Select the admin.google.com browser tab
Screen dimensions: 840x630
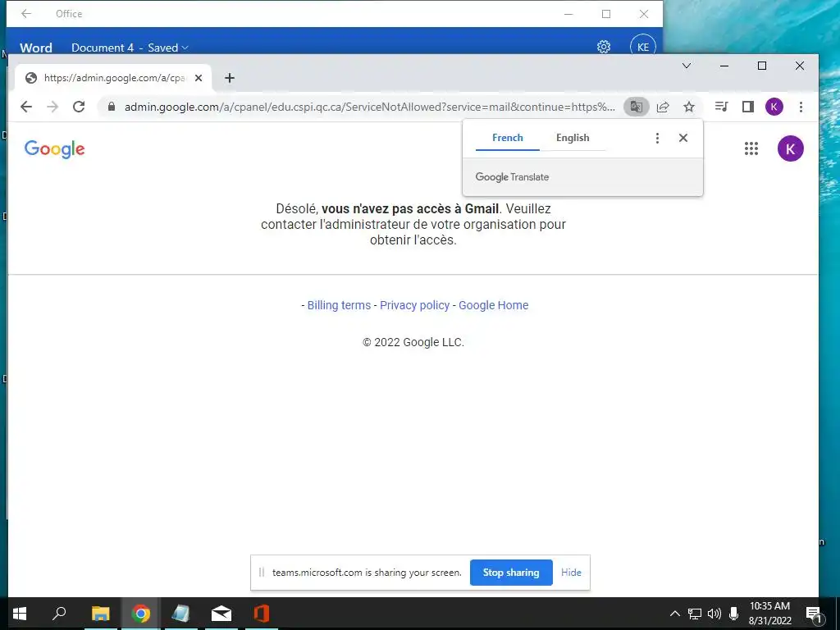click(x=113, y=78)
